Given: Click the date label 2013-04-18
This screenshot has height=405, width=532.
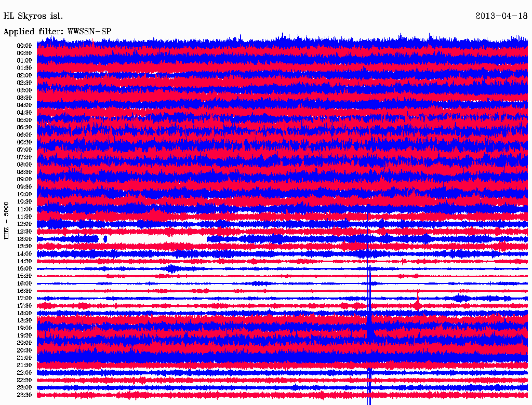Looking at the screenshot, I should (x=501, y=16).
